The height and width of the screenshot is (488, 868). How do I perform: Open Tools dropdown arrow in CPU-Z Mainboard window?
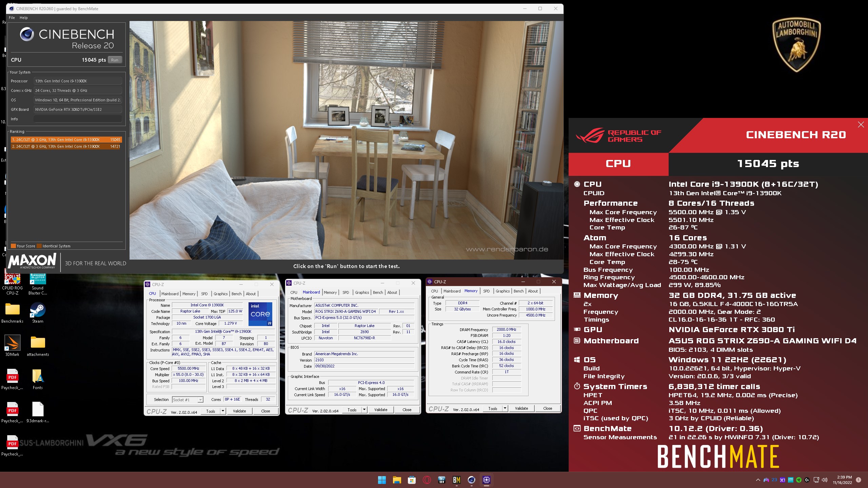pos(364,410)
